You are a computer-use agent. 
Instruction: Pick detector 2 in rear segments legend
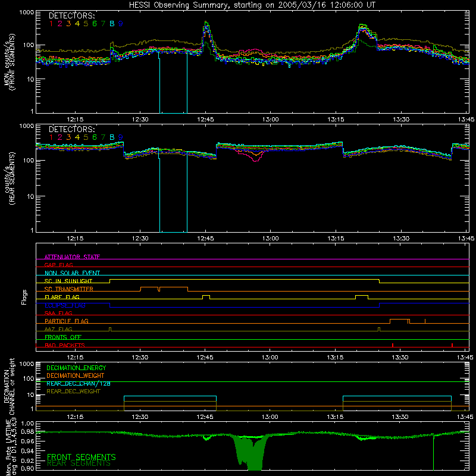[x=60, y=137]
